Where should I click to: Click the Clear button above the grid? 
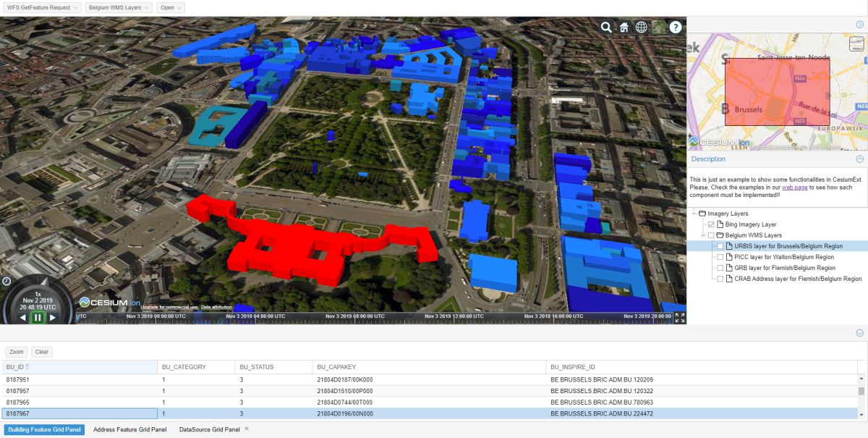(42, 352)
